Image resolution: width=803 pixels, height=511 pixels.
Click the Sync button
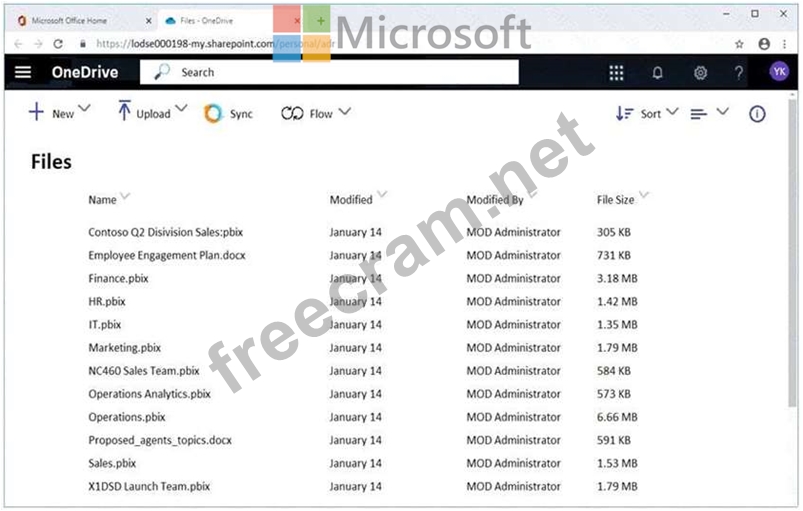pyautogui.click(x=228, y=114)
